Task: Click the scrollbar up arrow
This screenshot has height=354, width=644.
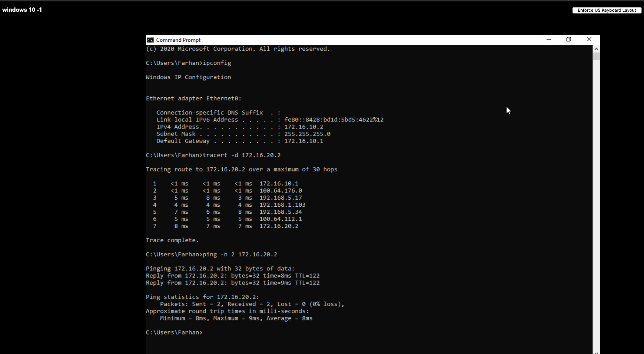Action: point(596,49)
